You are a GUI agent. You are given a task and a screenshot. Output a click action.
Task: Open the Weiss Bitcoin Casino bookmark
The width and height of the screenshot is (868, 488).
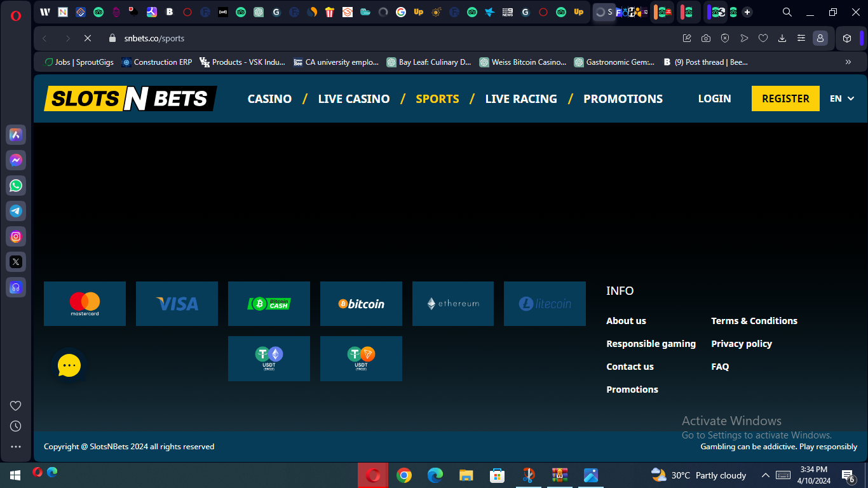523,62
